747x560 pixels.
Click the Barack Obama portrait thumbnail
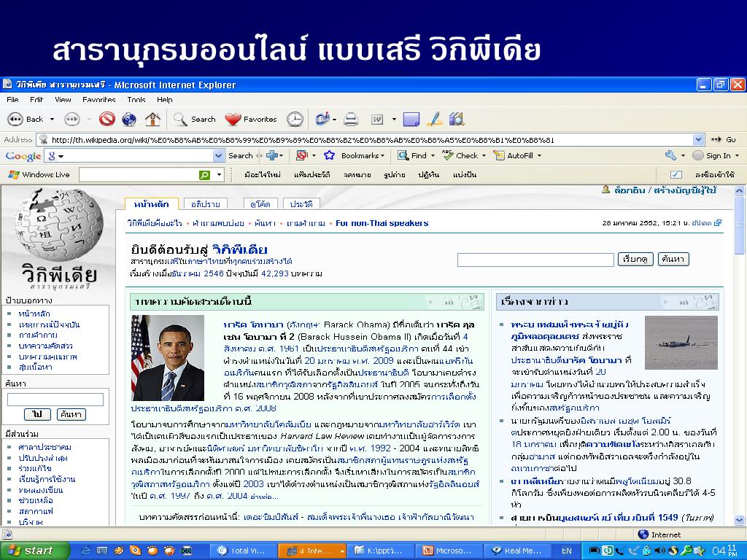point(168,357)
